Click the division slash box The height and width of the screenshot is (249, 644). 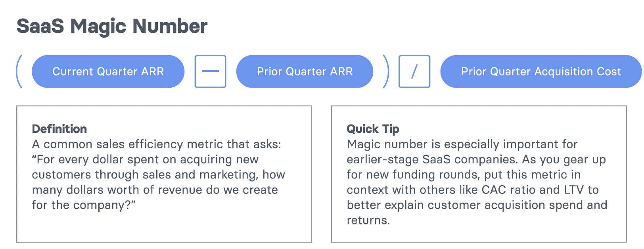tap(414, 71)
